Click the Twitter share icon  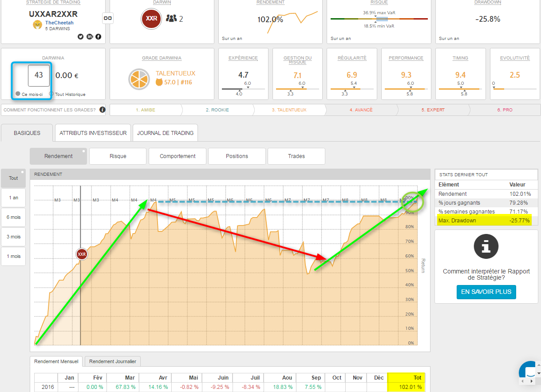[x=81, y=36]
